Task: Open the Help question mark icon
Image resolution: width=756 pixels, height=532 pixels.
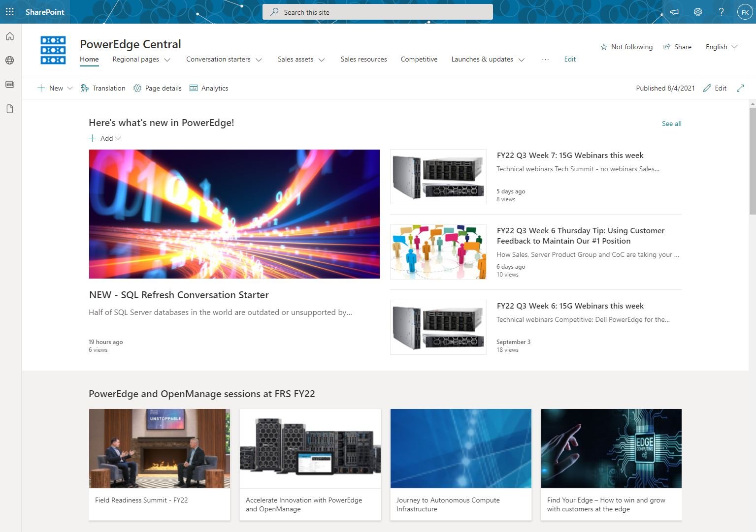Action: tap(722, 12)
